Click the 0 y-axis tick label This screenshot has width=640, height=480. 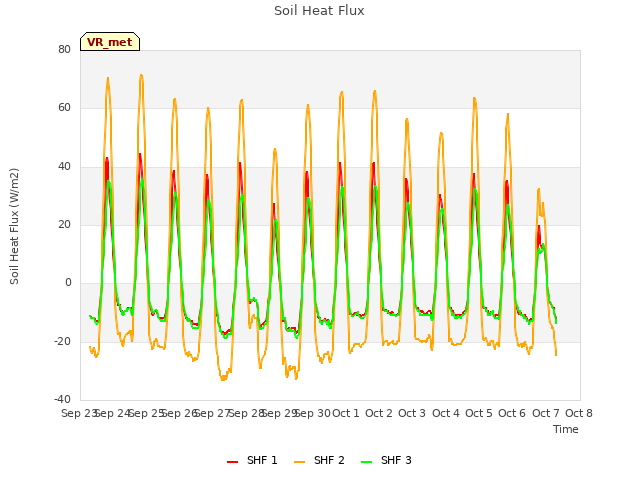[68, 282]
